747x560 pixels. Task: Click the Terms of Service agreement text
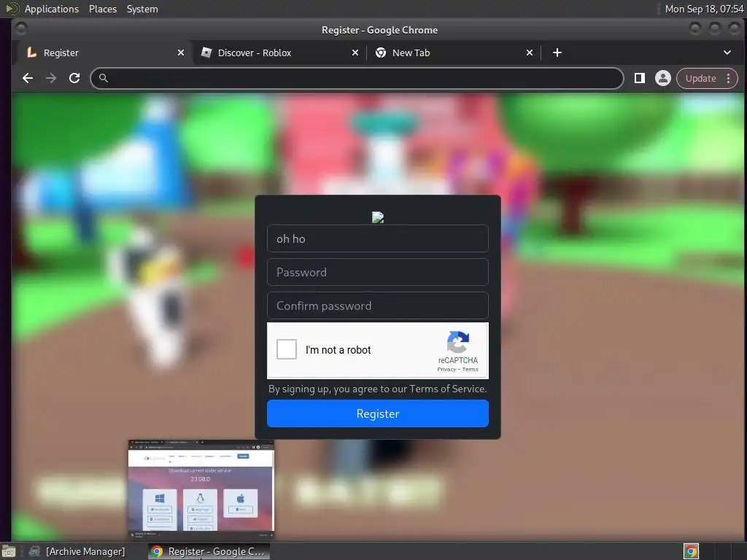coord(378,389)
